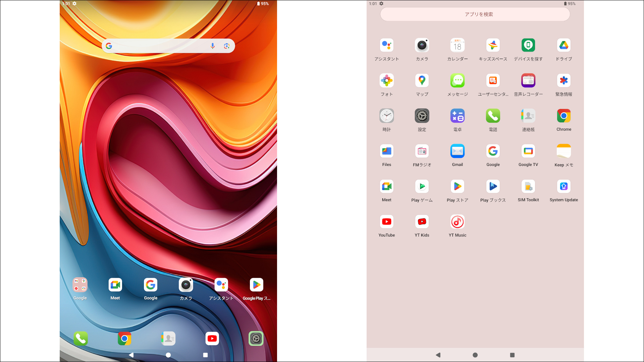Open Settings from the home dock
This screenshot has width=644, height=362.
(256, 339)
